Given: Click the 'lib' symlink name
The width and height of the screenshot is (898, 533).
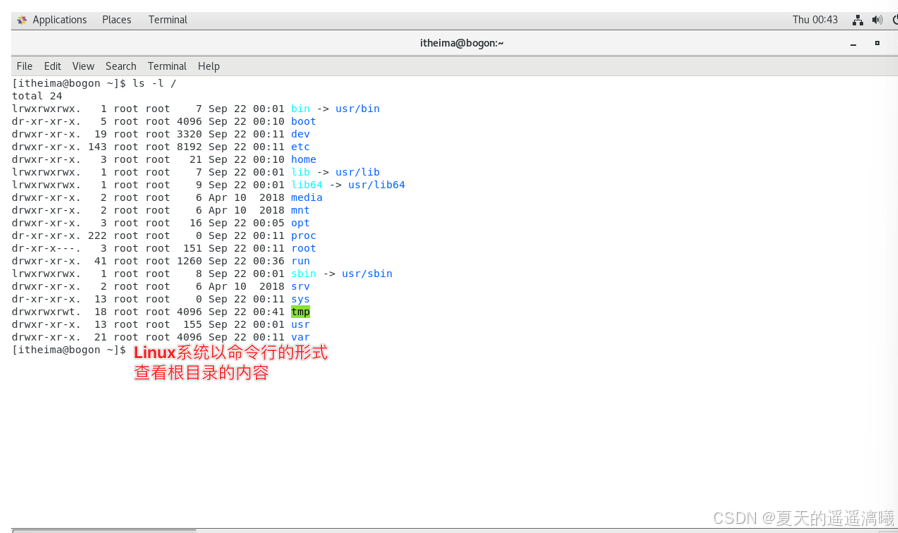Looking at the screenshot, I should point(300,172).
